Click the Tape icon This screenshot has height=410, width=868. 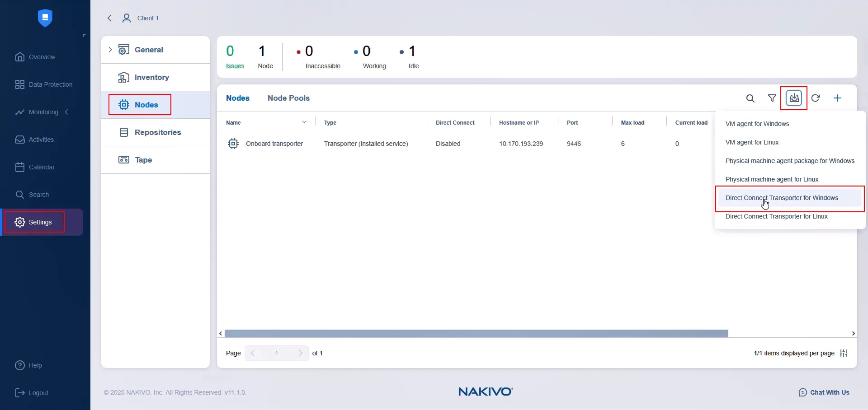(x=124, y=160)
